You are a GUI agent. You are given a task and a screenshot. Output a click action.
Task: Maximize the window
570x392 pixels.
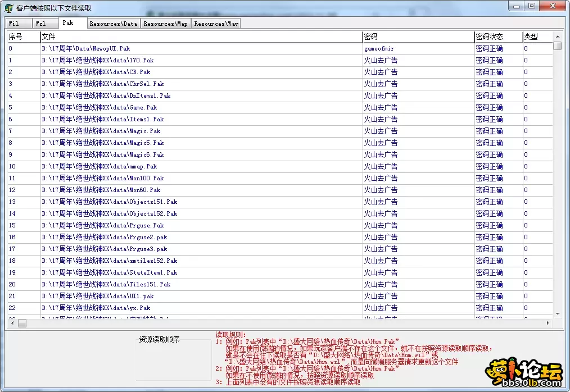click(x=531, y=6)
